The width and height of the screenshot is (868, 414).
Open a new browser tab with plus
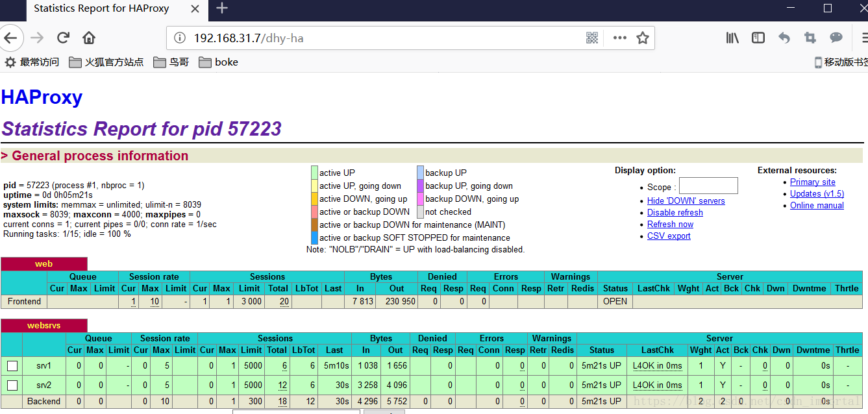pos(222,8)
